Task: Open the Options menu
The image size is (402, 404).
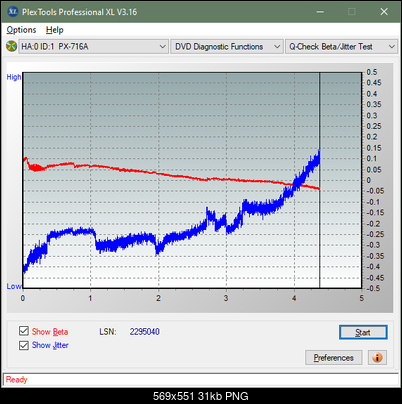Action: point(21,30)
